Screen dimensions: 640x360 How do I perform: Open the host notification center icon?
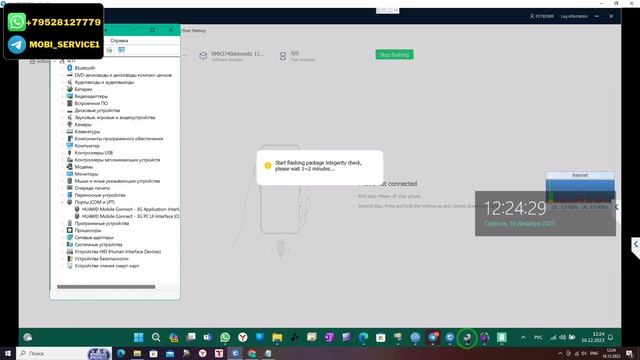[629, 353]
